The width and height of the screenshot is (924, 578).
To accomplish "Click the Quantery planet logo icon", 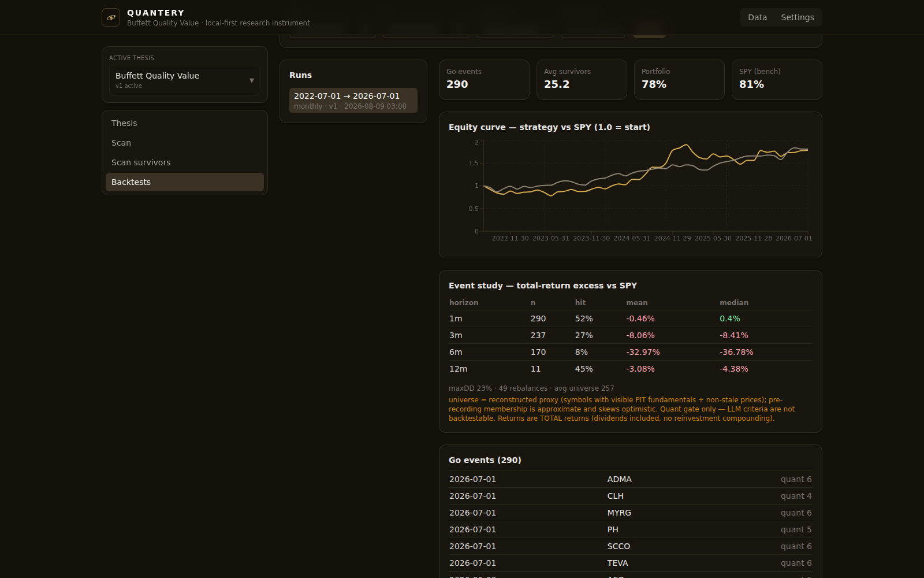I will 111,17.
